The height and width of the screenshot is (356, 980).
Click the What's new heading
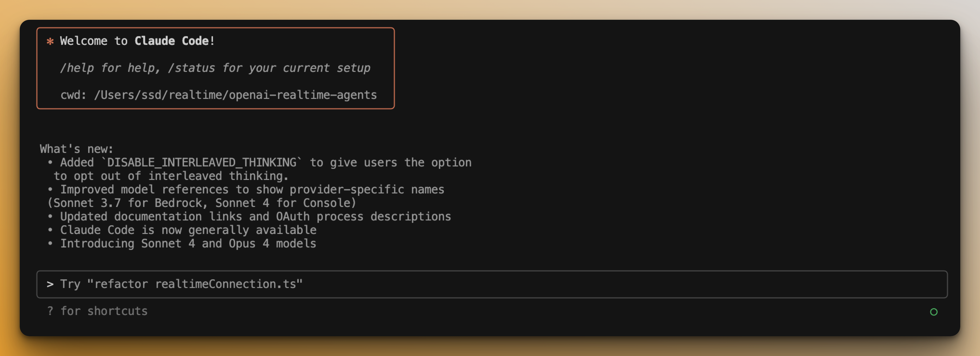76,149
